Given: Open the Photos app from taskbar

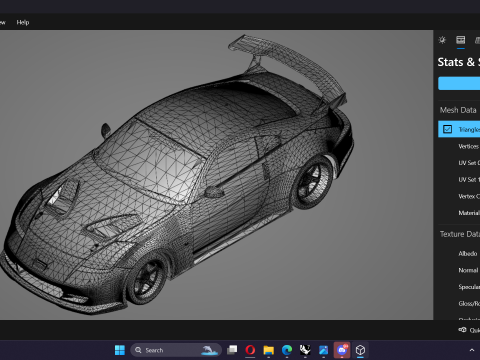Looking at the screenshot, I should 323,350.
